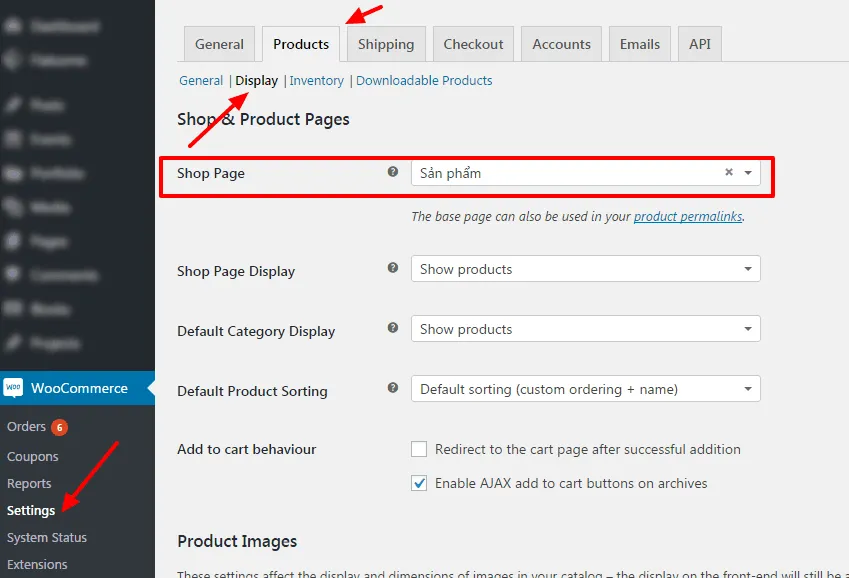Go to the Inventory sub-section link
The image size is (849, 578).
tap(316, 80)
